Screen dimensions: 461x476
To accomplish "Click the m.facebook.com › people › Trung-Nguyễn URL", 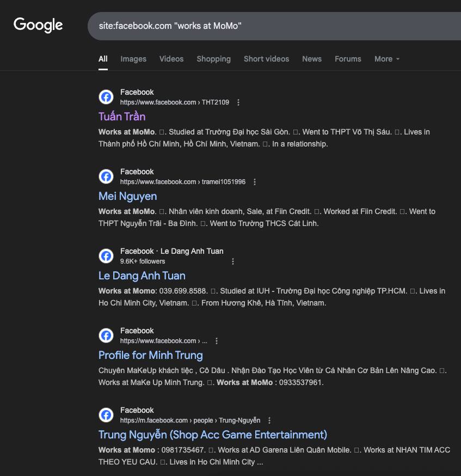I will pyautogui.click(x=190, y=420).
